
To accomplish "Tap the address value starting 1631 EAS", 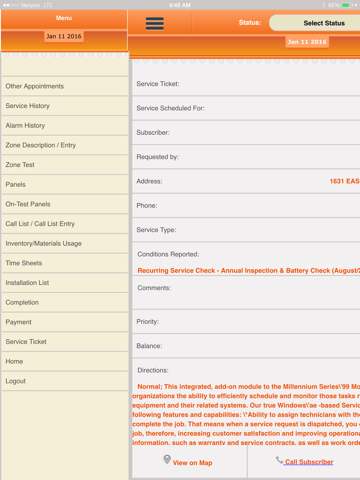I will [x=345, y=181].
